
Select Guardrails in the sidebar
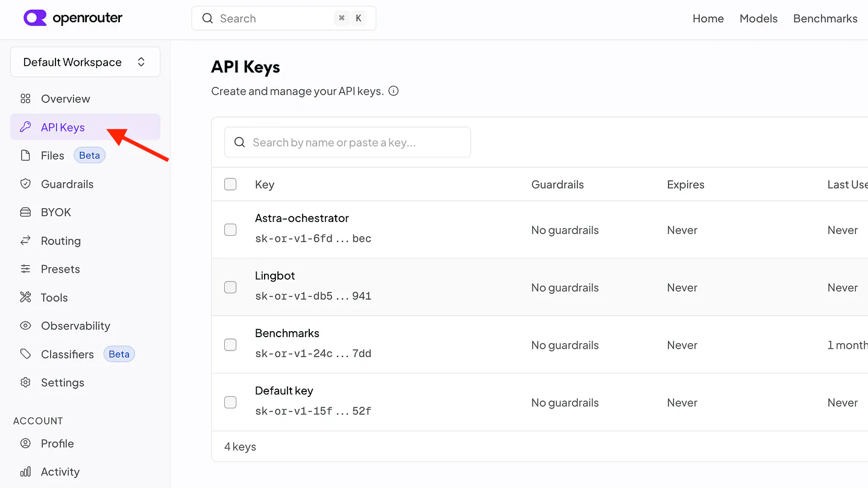click(x=85, y=184)
